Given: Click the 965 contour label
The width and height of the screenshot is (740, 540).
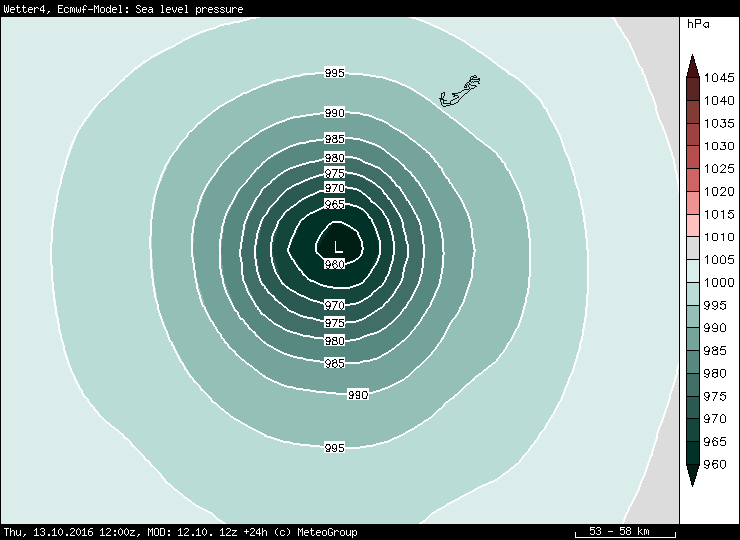Looking at the screenshot, I should coord(335,204).
